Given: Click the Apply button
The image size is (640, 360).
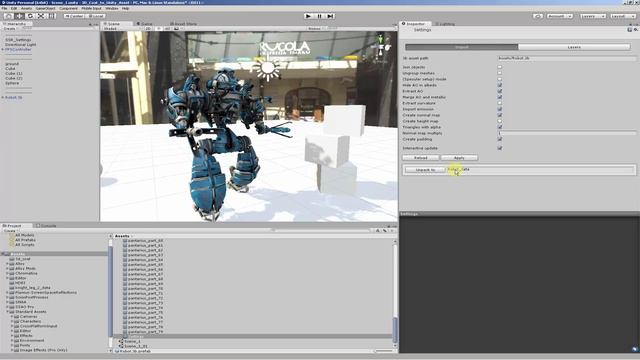Looking at the screenshot, I should (x=459, y=158).
